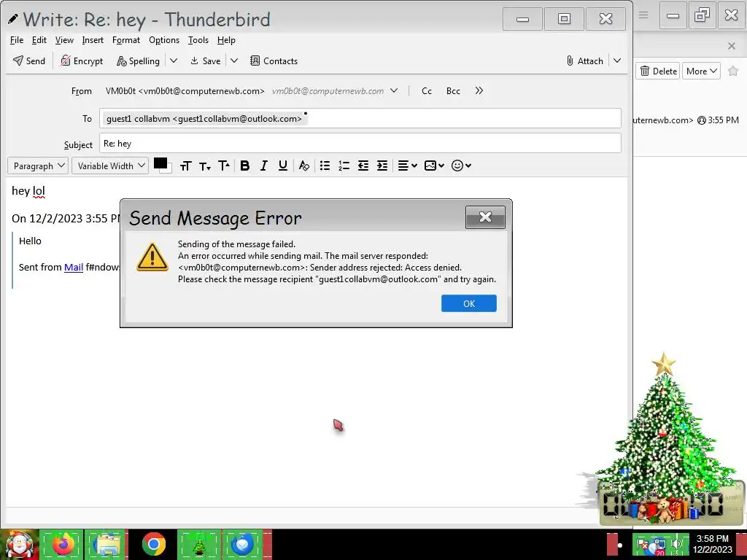Click Delete in the main Thunderbird window
Screen dimensions: 747x560
tap(658, 71)
